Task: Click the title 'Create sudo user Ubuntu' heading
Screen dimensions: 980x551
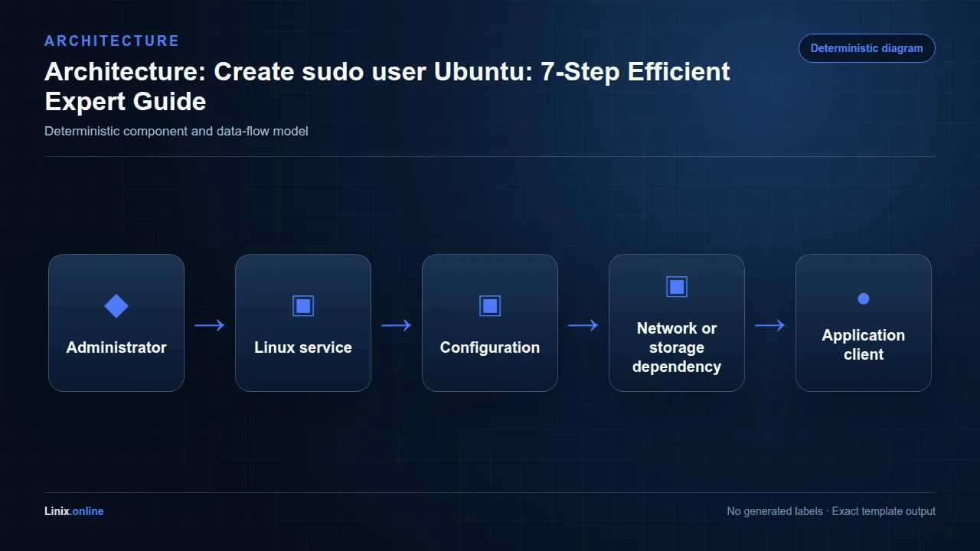Action: (387, 86)
